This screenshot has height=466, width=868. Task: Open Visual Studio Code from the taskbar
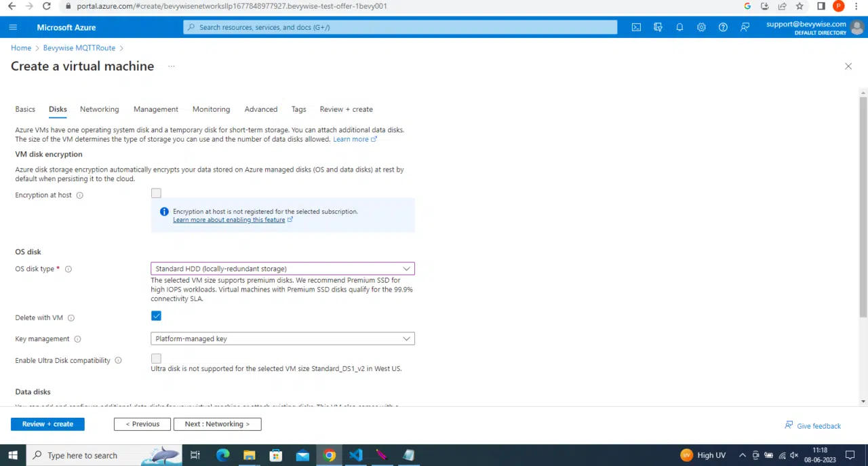356,455
